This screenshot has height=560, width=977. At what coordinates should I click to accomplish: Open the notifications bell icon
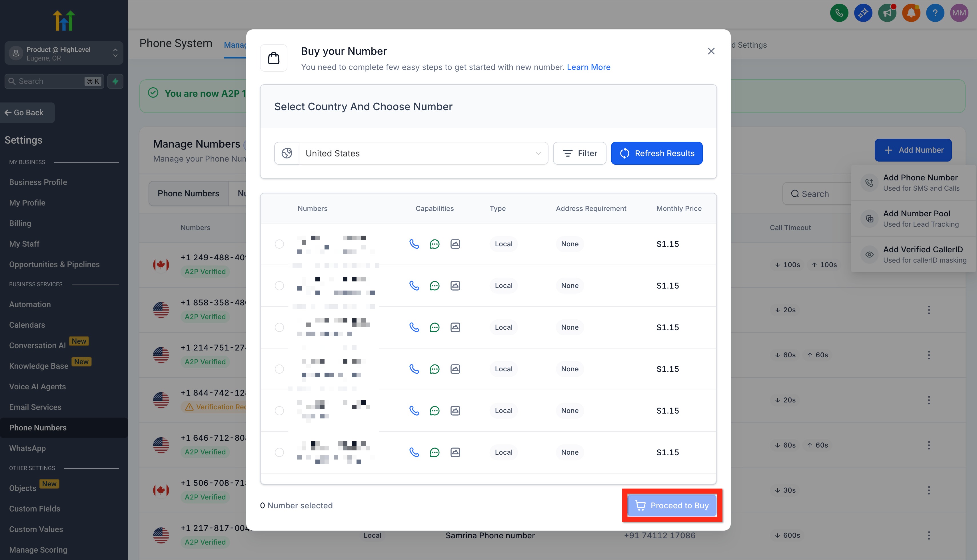coord(911,13)
